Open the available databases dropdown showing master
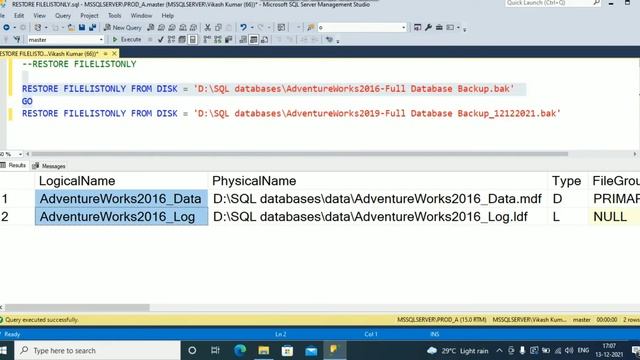Viewport: 640px width, 360px height. [x=65, y=40]
